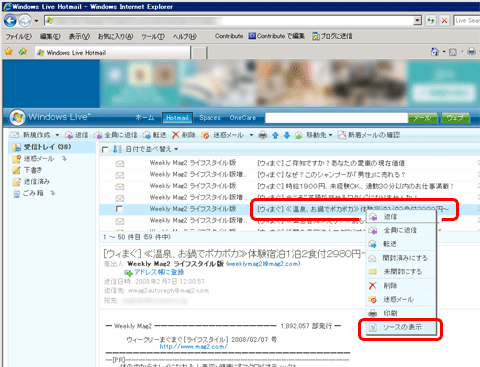The width and height of the screenshot is (480, 367).
Task: Open the 迷惑メール folder in sidebar
Action: (33, 159)
